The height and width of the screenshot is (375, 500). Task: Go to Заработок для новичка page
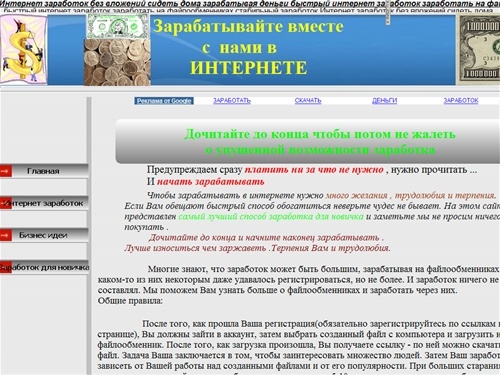point(44,267)
